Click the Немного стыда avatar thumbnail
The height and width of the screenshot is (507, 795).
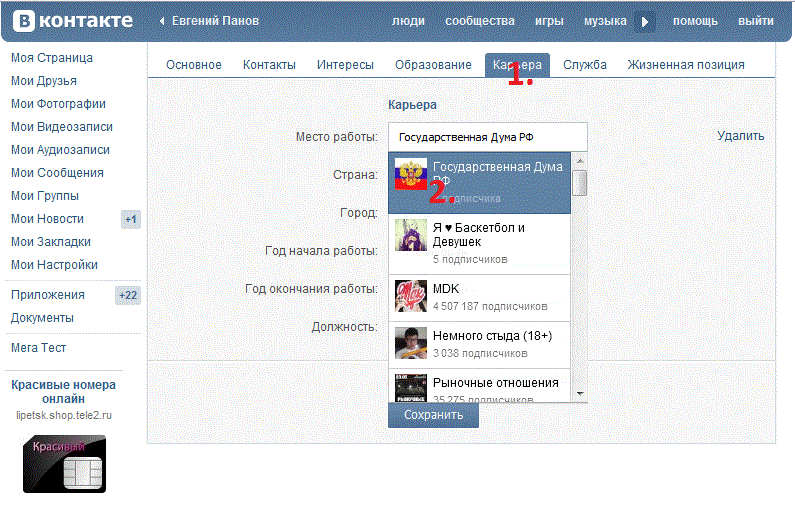pos(411,343)
